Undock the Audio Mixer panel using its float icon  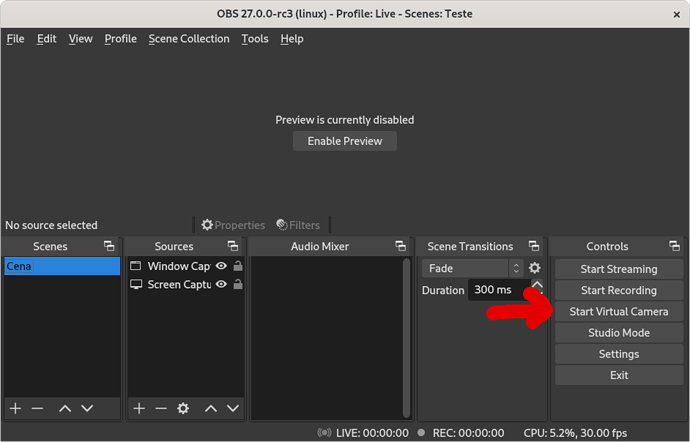[x=400, y=246]
